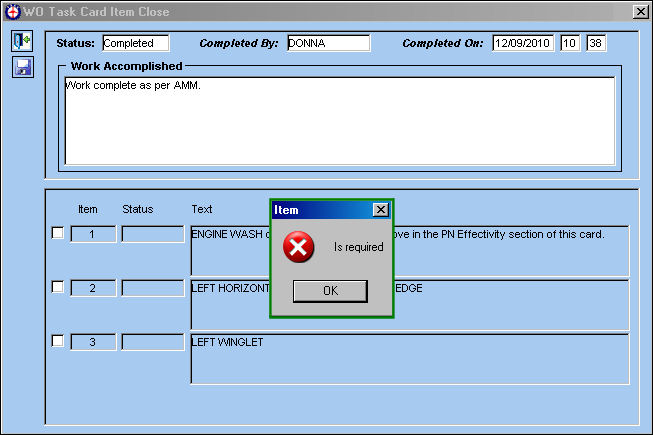This screenshot has height=435, width=653.
Task: Click item number field 3
Action: tap(93, 342)
